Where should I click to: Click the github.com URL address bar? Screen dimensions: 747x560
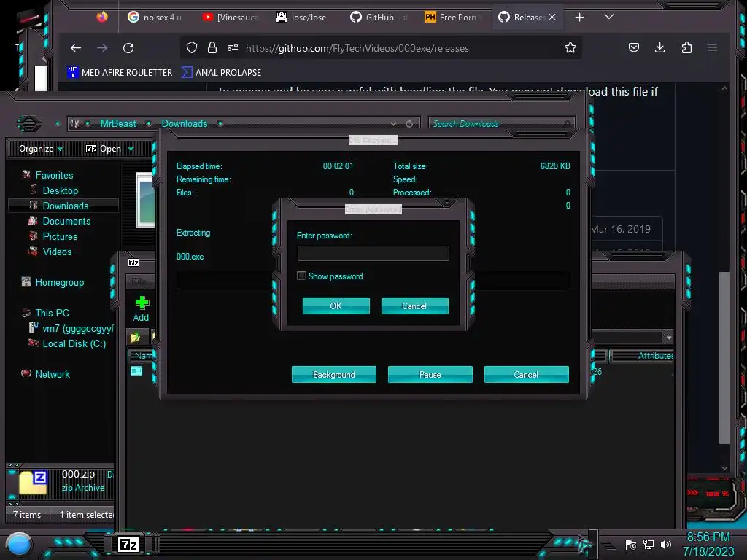[x=357, y=48]
